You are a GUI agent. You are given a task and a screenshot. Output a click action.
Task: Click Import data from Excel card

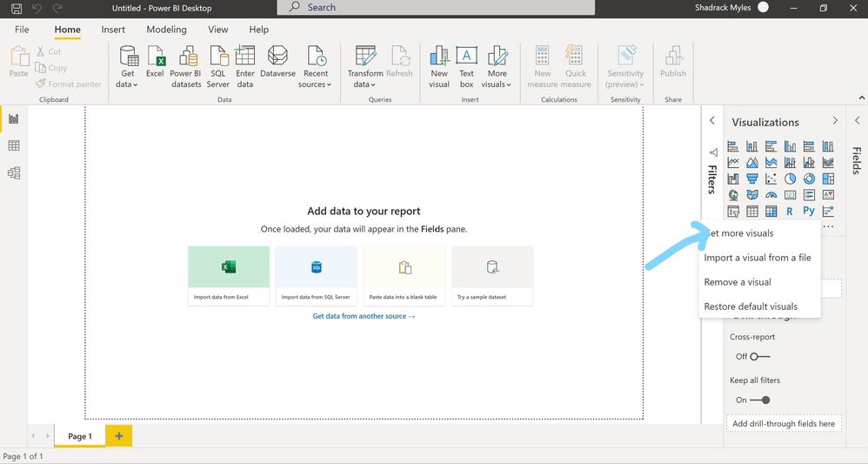coord(229,276)
